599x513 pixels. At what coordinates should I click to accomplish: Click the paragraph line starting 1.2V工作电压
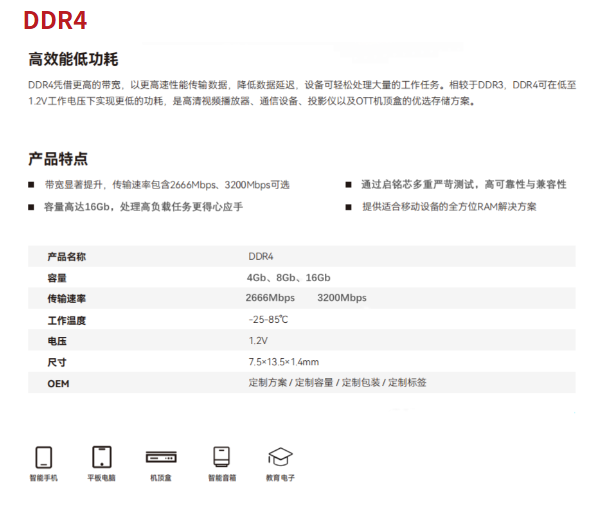[x=252, y=101]
